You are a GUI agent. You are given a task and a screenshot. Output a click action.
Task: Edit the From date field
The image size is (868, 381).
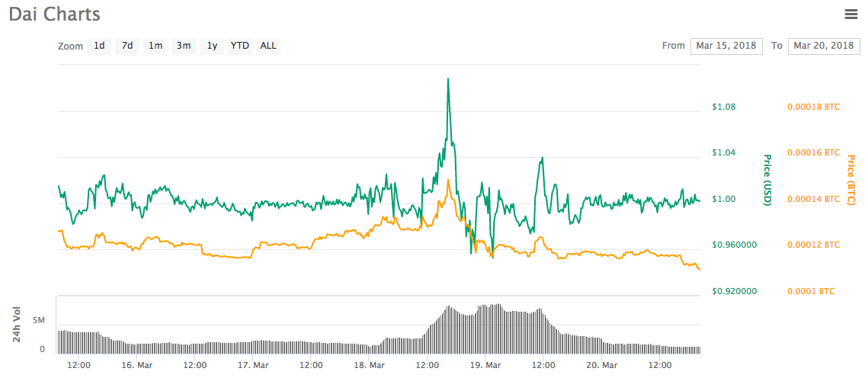tap(726, 46)
